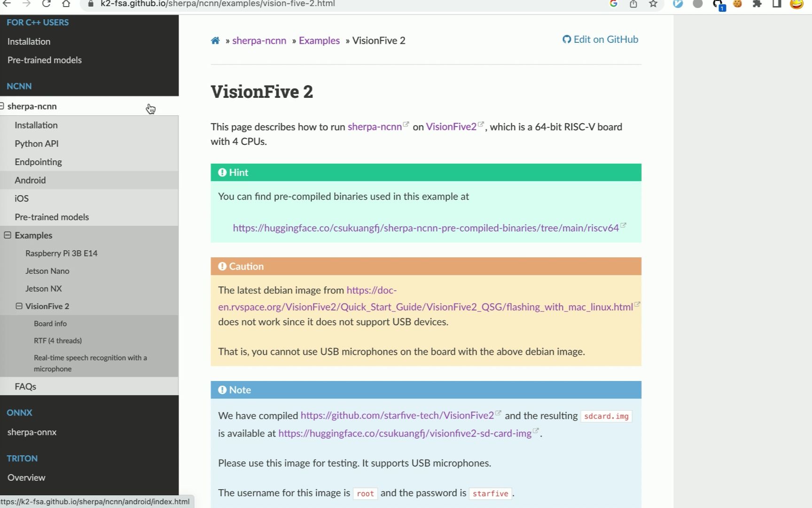
Task: Click the address bar URL
Action: point(218,4)
